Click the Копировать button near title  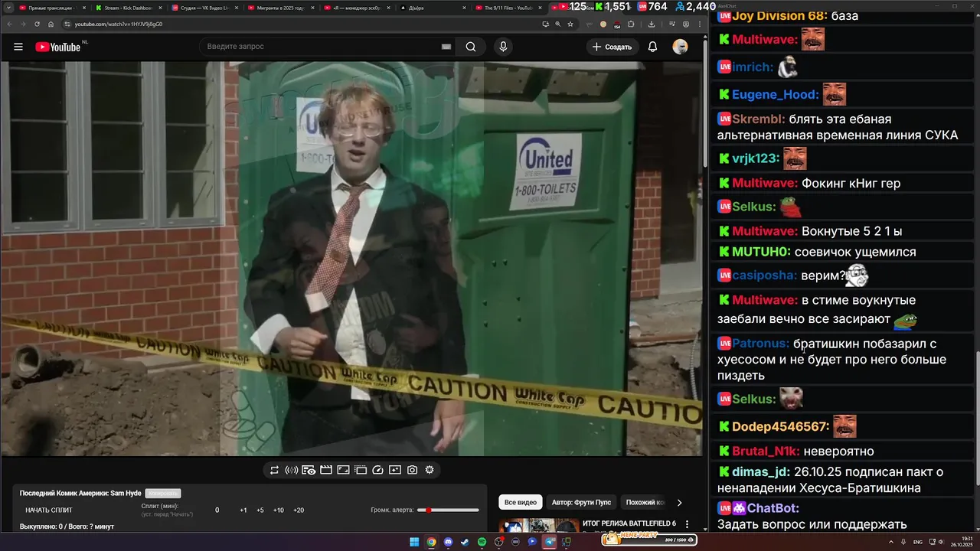pyautogui.click(x=163, y=494)
